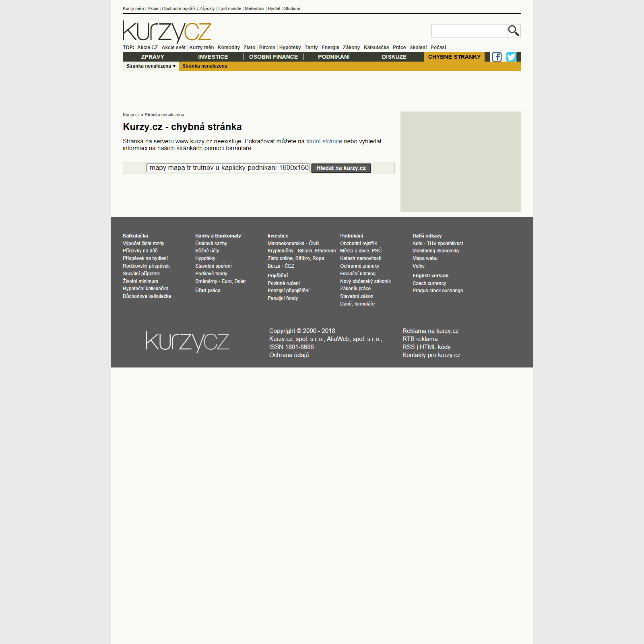Open Kontakty pro kurzy.cz link
Screen dimensions: 644x644
(431, 355)
